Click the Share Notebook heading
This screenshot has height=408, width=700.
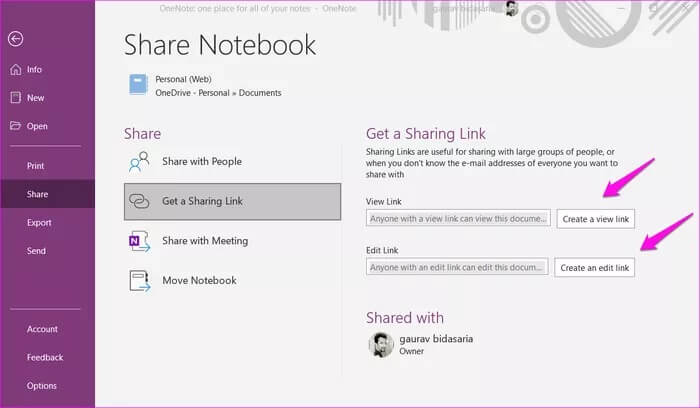pos(220,45)
